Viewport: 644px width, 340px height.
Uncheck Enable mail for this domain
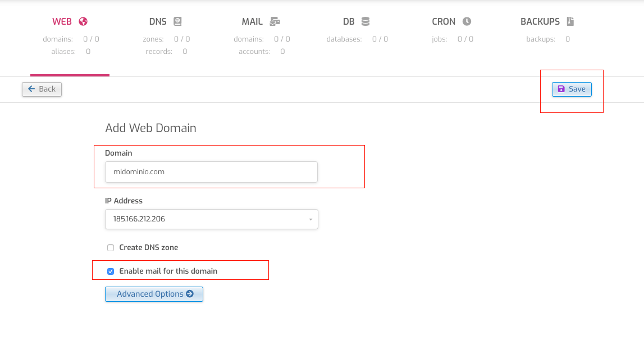(x=111, y=271)
